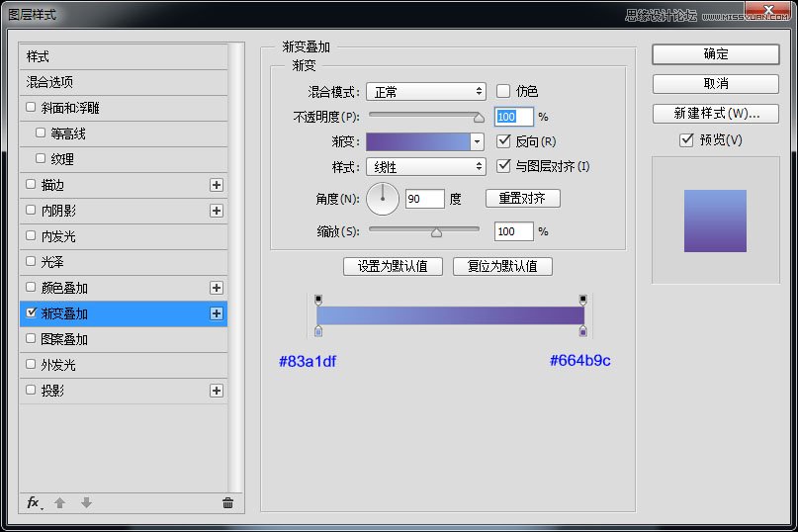Enable the 等高线 checkbox
The image size is (798, 532).
[x=41, y=133]
